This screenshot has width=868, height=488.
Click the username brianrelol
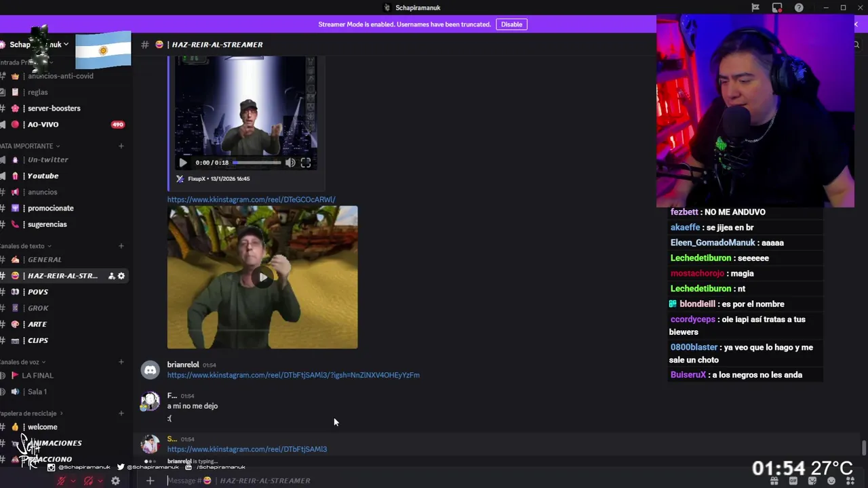click(x=183, y=365)
